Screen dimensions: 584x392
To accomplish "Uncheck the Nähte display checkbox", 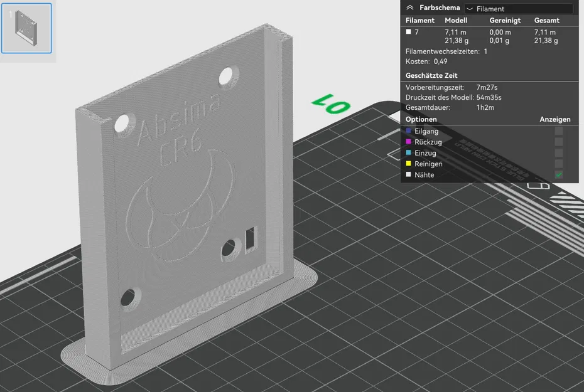I will [558, 174].
